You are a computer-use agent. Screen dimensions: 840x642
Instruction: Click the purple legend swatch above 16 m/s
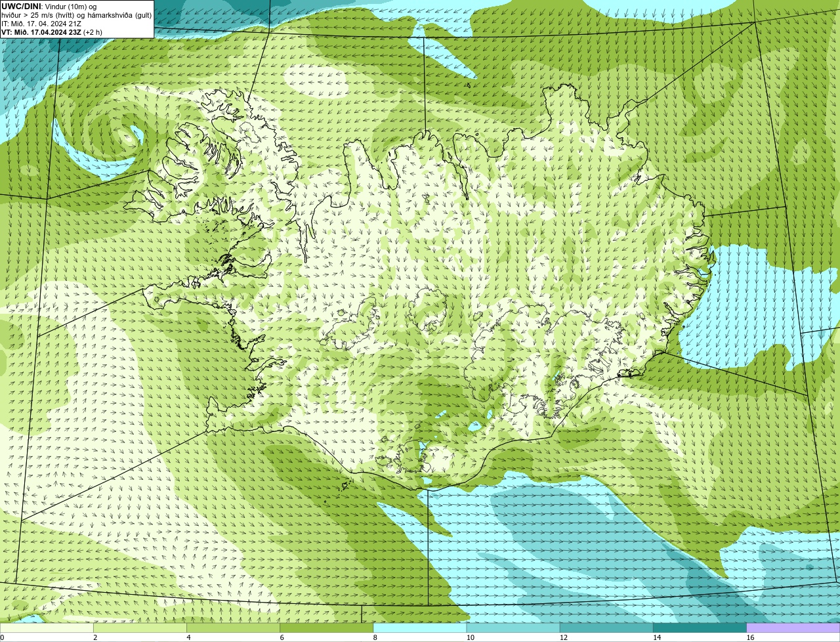pyautogui.click(x=793, y=628)
